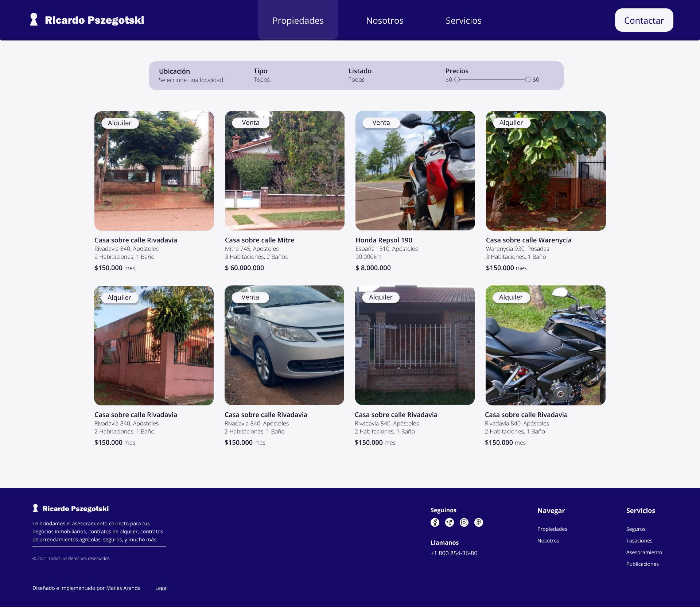The width and height of the screenshot is (700, 607).
Task: Click the Figma icon in the footer
Action: (x=479, y=522)
